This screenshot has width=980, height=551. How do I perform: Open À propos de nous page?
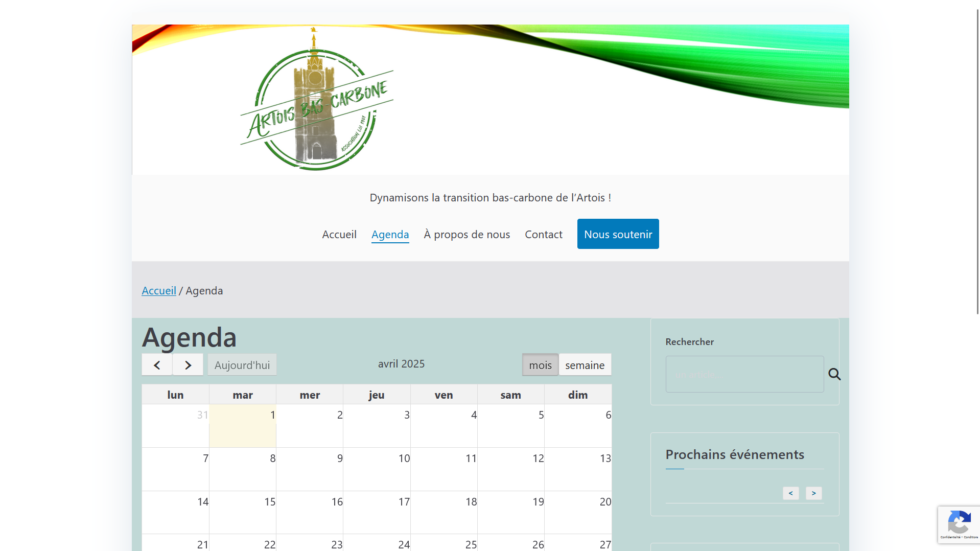point(466,234)
